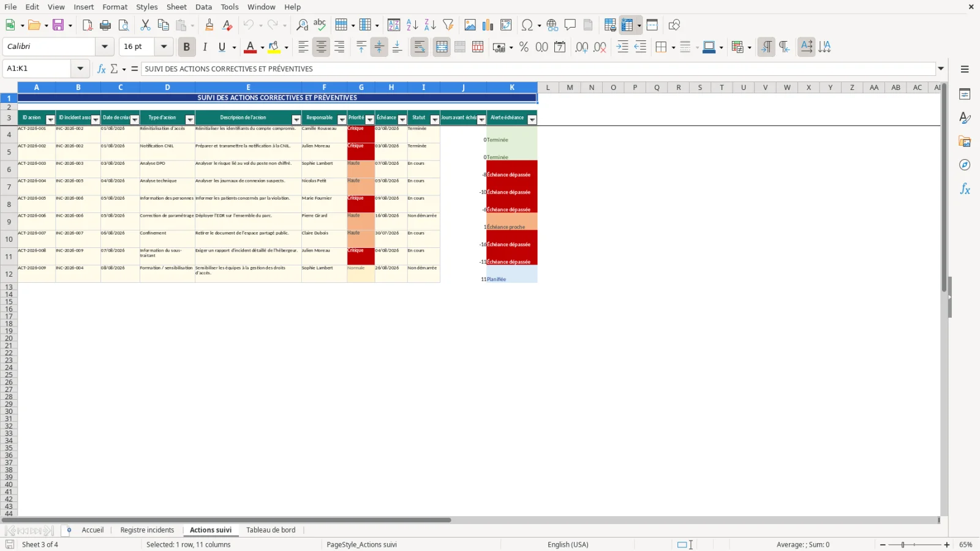Image resolution: width=980 pixels, height=551 pixels.
Task: Click the AutoFilter funnel icon
Action: coord(448,25)
